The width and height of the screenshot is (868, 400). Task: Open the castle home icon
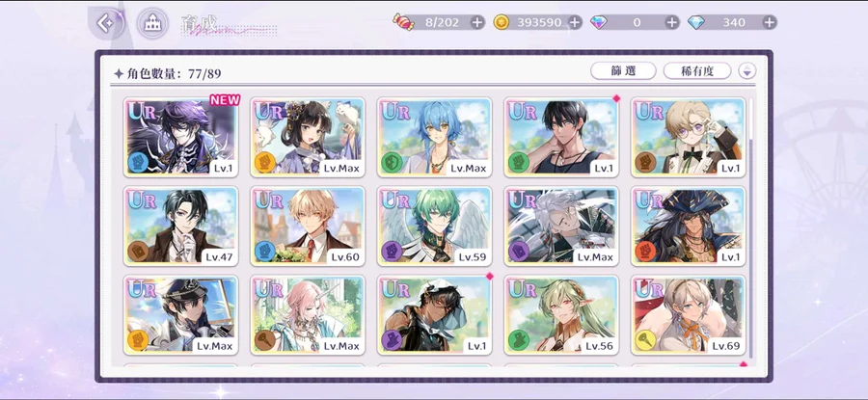[x=152, y=23]
